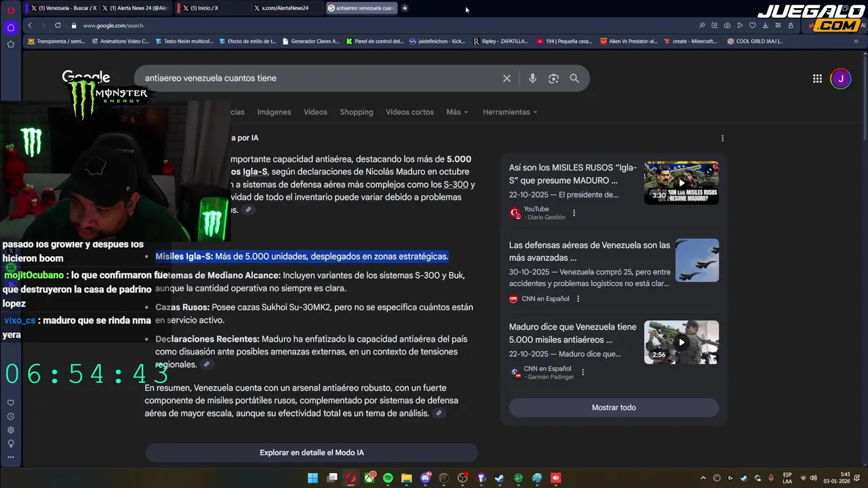Open 'Maduro dice que Venezuela tiene 5.000' link
868x488 pixels.
click(x=572, y=333)
